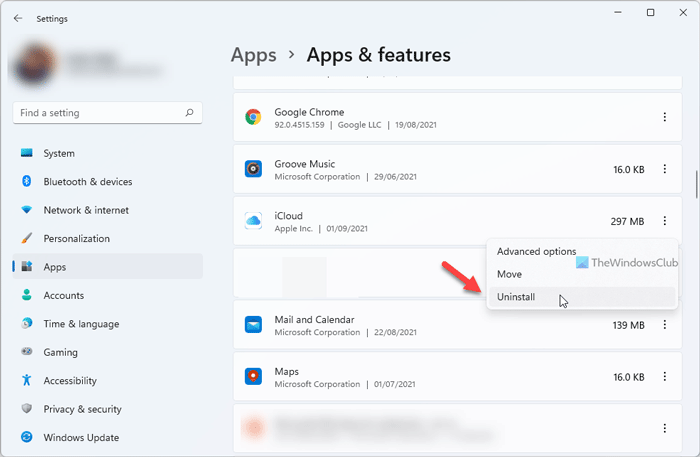Viewport: 700px width, 457px height.
Task: Go to Network & internet settings
Action: (108, 210)
